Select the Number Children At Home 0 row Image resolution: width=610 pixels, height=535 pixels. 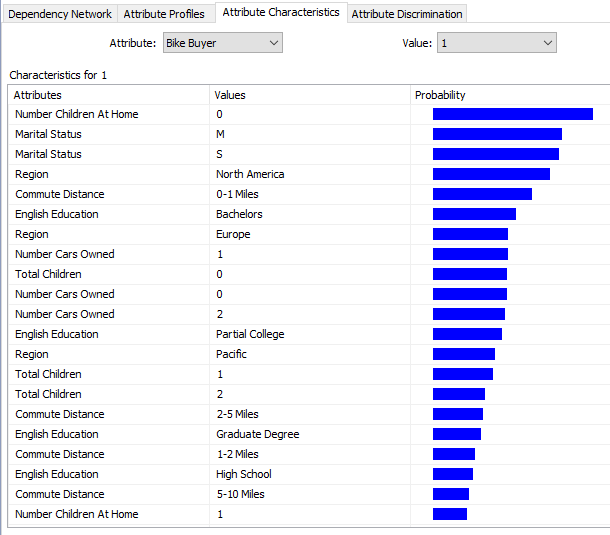point(77,114)
